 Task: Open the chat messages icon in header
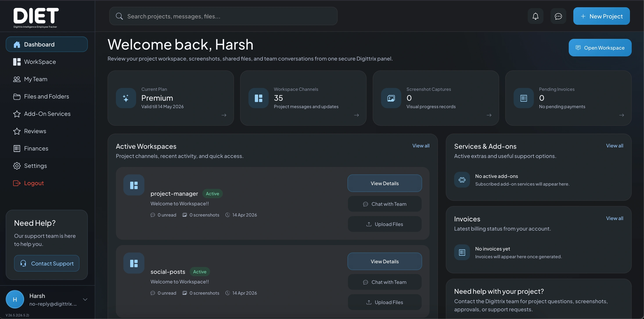pos(558,16)
